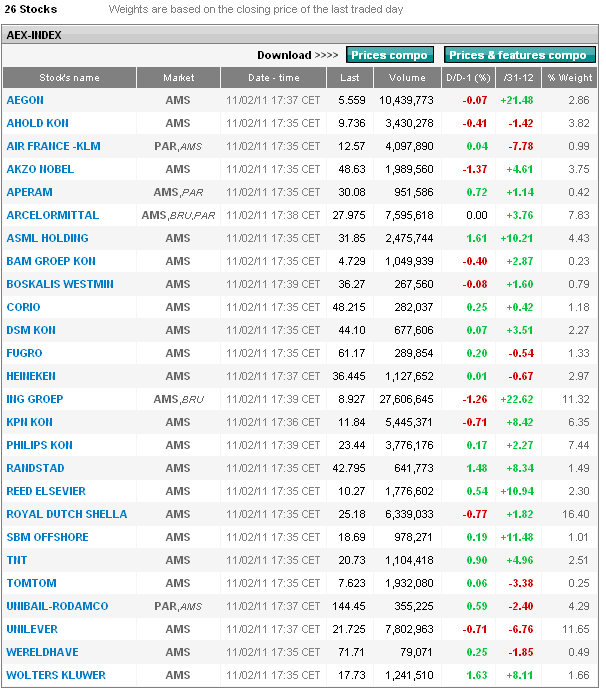606x694 pixels.
Task: Open the DSM KON stock link
Action: coord(31,331)
